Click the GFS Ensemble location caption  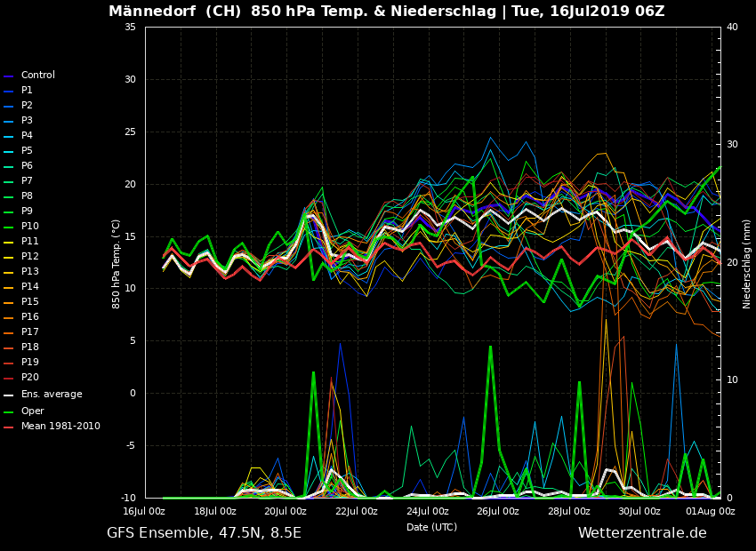(x=204, y=533)
